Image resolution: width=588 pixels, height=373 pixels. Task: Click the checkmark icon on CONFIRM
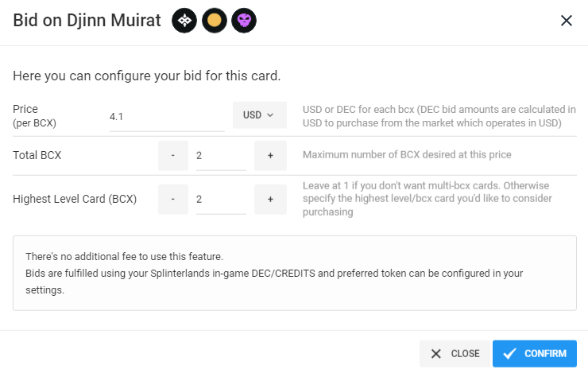coord(509,353)
